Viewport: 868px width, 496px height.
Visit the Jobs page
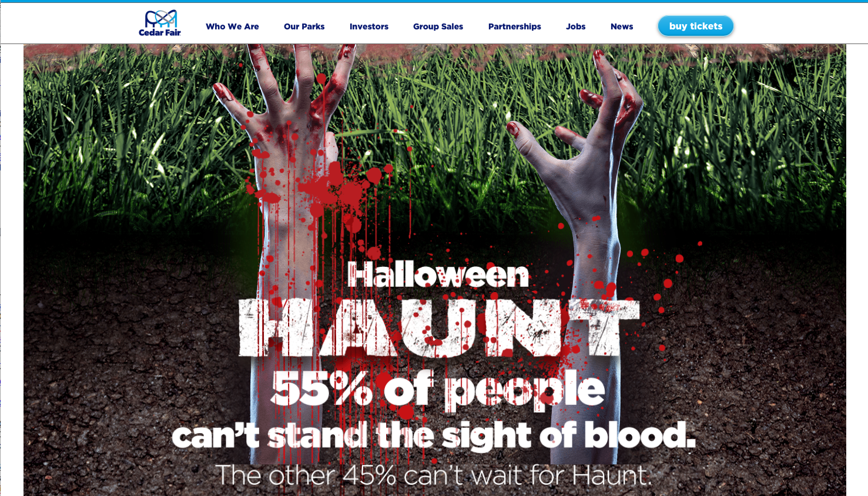[576, 26]
